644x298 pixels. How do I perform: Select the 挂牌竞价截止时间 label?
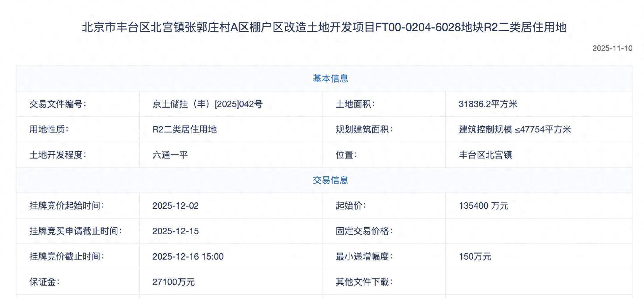(66, 256)
